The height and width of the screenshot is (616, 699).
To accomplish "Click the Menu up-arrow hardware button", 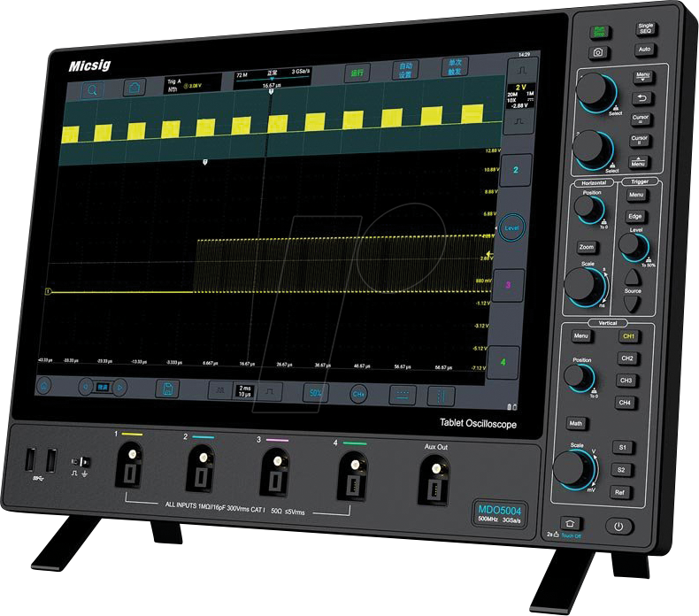I will pyautogui.click(x=638, y=161).
